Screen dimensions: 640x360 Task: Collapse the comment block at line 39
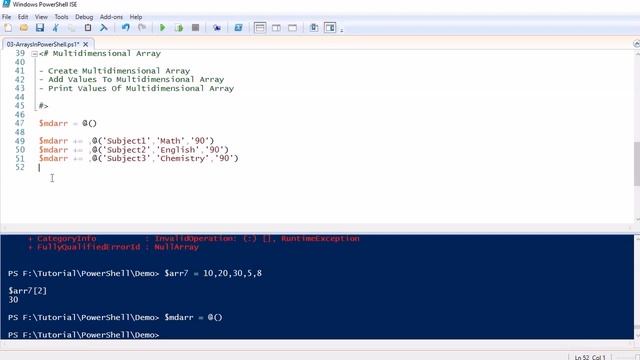point(35,54)
